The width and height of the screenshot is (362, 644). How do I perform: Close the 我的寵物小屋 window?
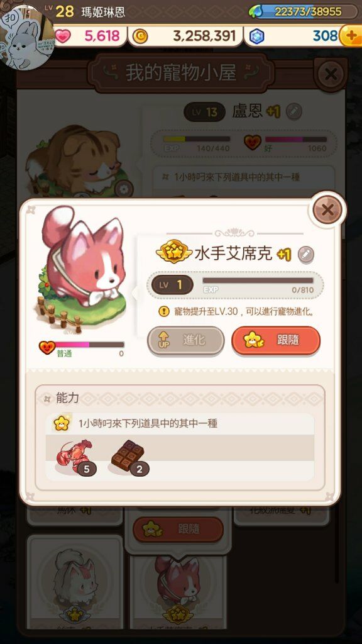pos(331,74)
